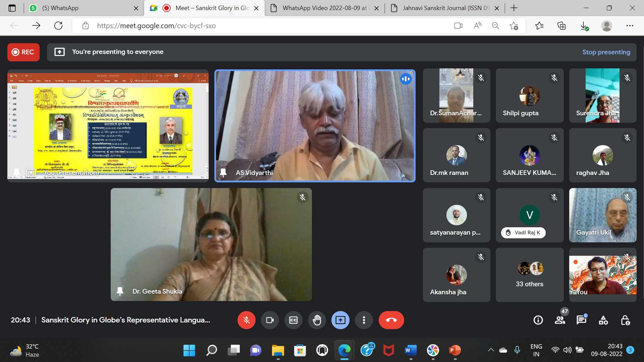The height and width of the screenshot is (362, 644).
Task: Open host controls lock icon
Action: point(625,320)
